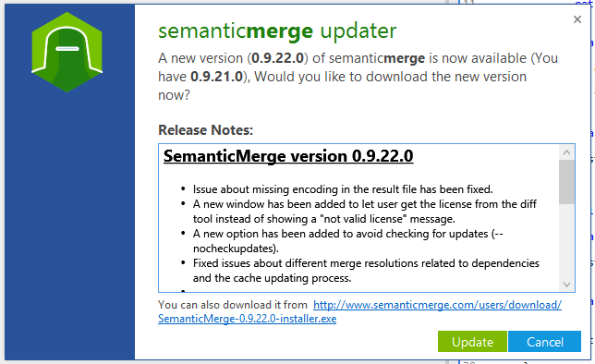Image resolution: width=595 pixels, height=364 pixels.
Task: Click the semanticmerge updater title
Action: coord(277,31)
